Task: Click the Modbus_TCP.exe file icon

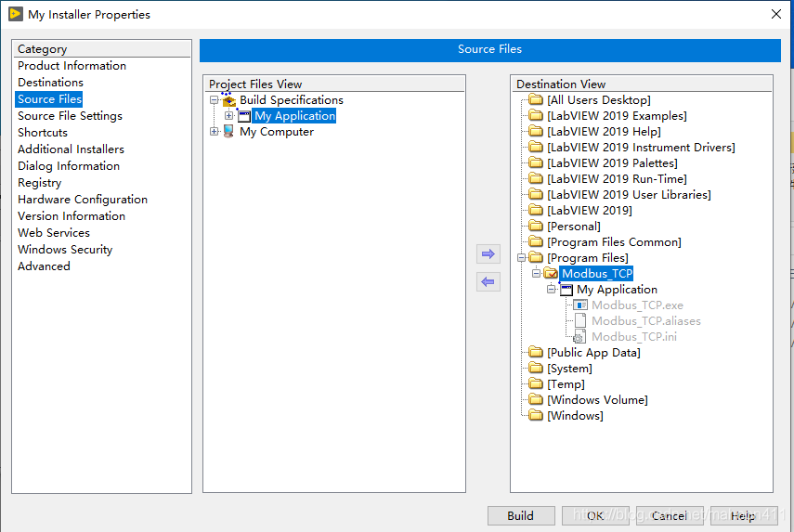Action: (x=580, y=305)
